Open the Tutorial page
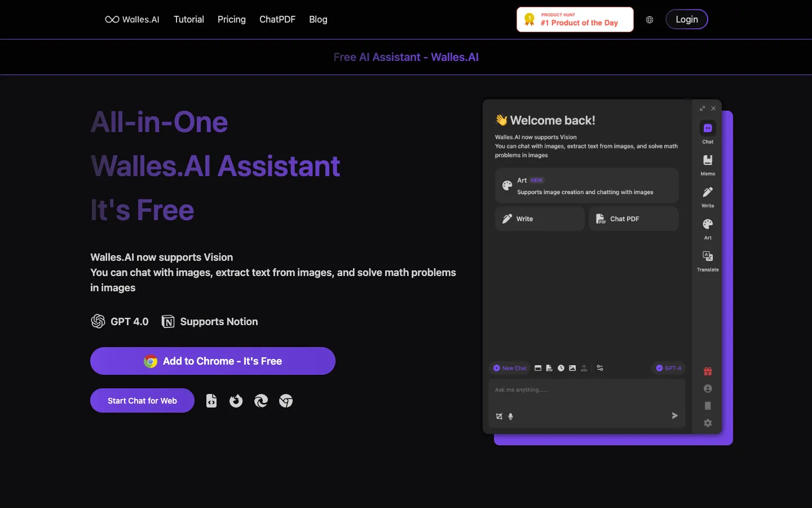The image size is (812, 508). [x=189, y=19]
